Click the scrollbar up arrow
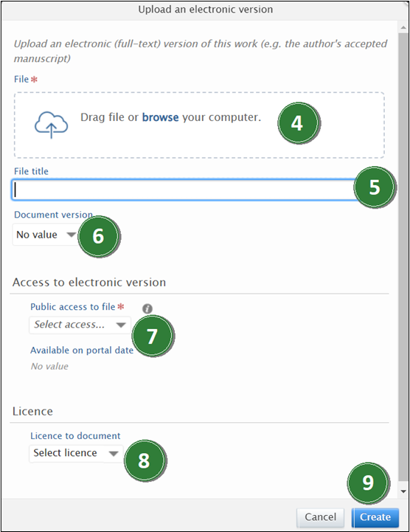The width and height of the screenshot is (410, 532). pyautogui.click(x=403, y=27)
